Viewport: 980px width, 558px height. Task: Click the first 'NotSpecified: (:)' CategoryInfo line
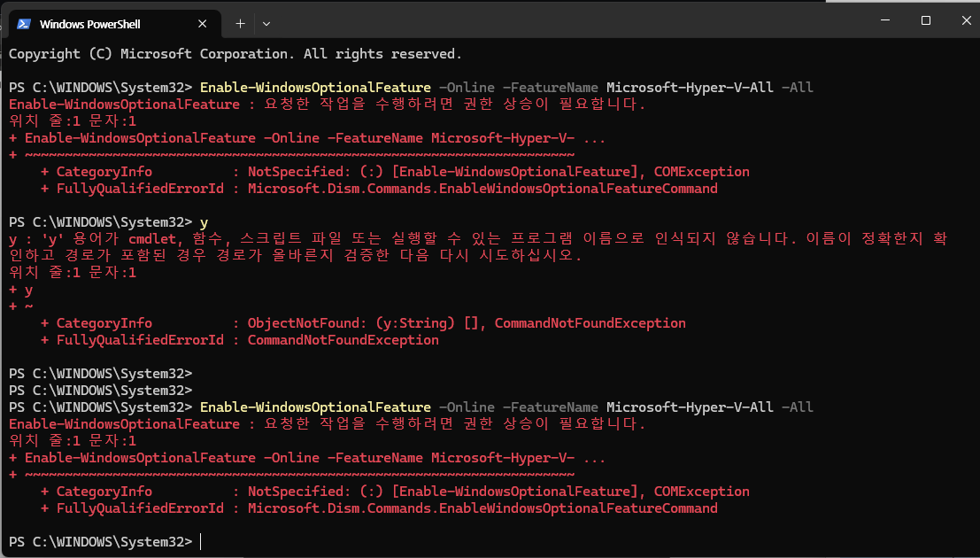[x=395, y=172]
